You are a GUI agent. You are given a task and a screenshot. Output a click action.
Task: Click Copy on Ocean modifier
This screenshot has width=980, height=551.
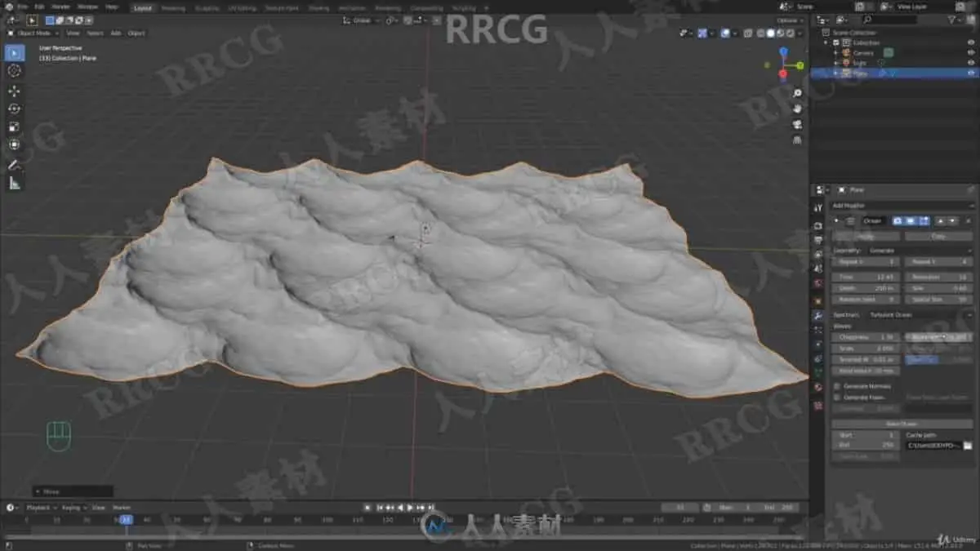(938, 236)
